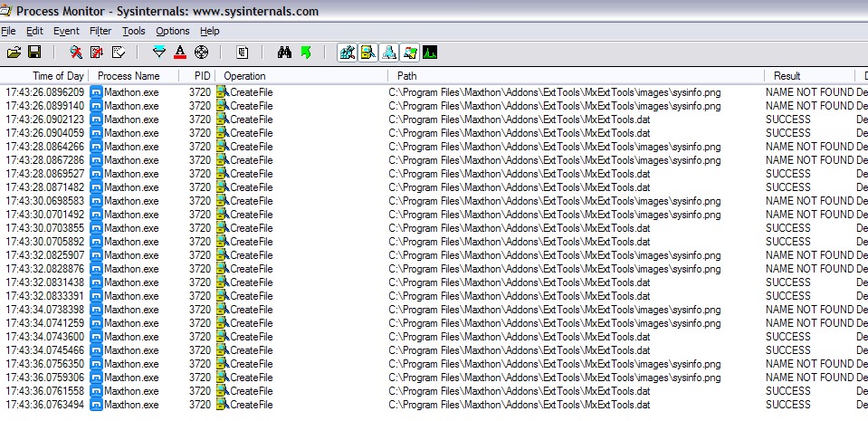The image size is (868, 421).
Task: Click CreateFile text in row 17:43:34.0738398
Action: [252, 309]
